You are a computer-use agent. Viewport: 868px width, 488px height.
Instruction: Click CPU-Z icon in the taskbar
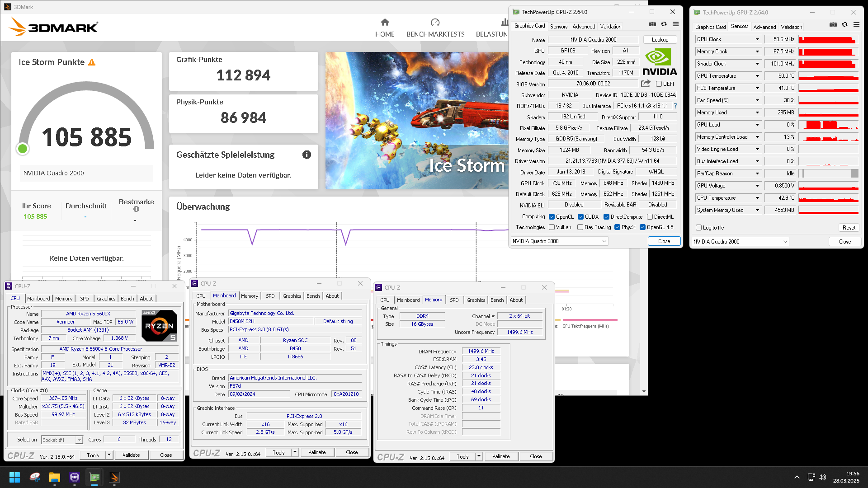tap(75, 477)
